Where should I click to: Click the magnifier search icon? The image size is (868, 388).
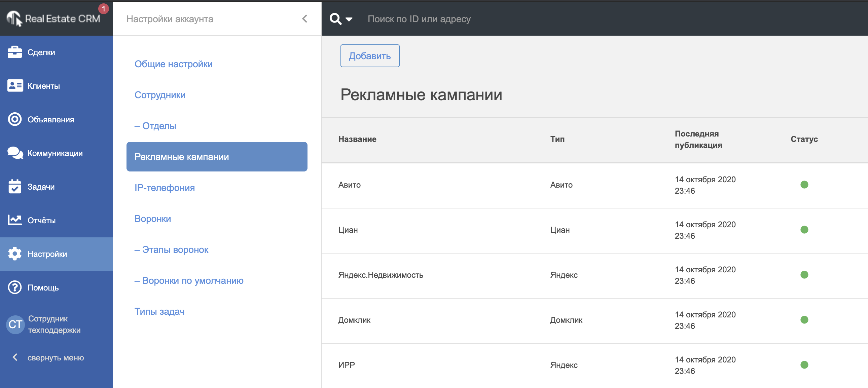(335, 19)
